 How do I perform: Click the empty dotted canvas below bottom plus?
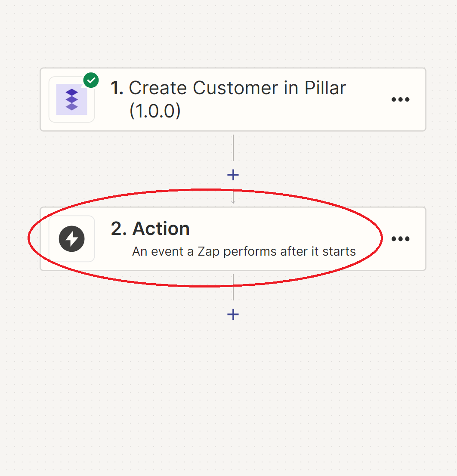pyautogui.click(x=233, y=395)
